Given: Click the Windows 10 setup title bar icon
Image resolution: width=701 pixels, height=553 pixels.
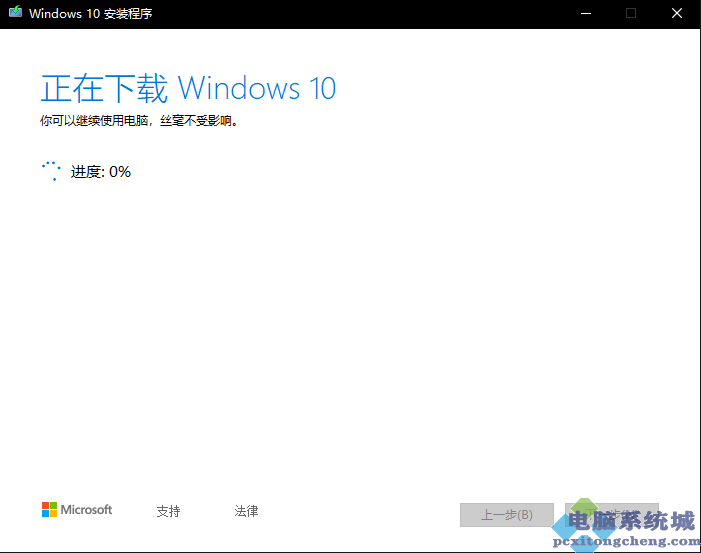Looking at the screenshot, I should click(x=15, y=12).
